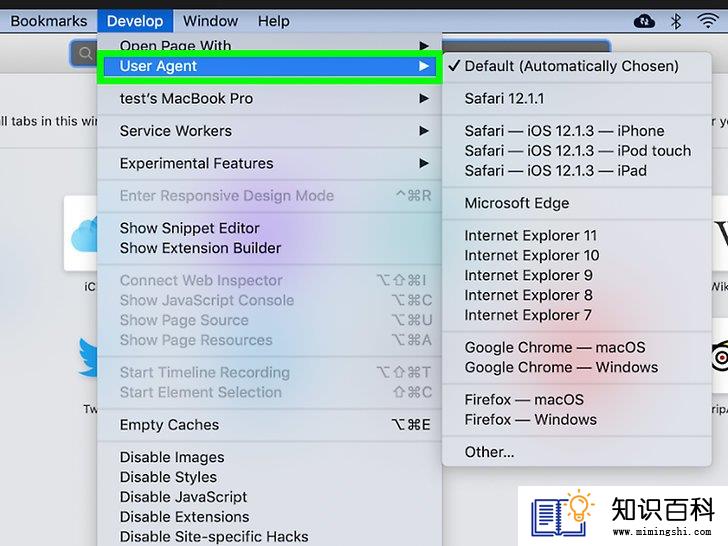The height and width of the screenshot is (546, 728).
Task: Select Safari 12.1.1 user agent
Action: coord(577,98)
